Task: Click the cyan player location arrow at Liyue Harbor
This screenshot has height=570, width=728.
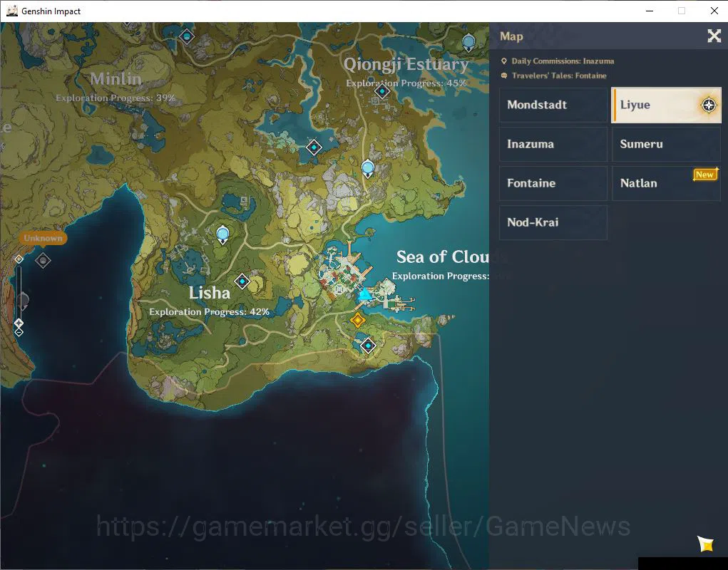Action: click(364, 294)
